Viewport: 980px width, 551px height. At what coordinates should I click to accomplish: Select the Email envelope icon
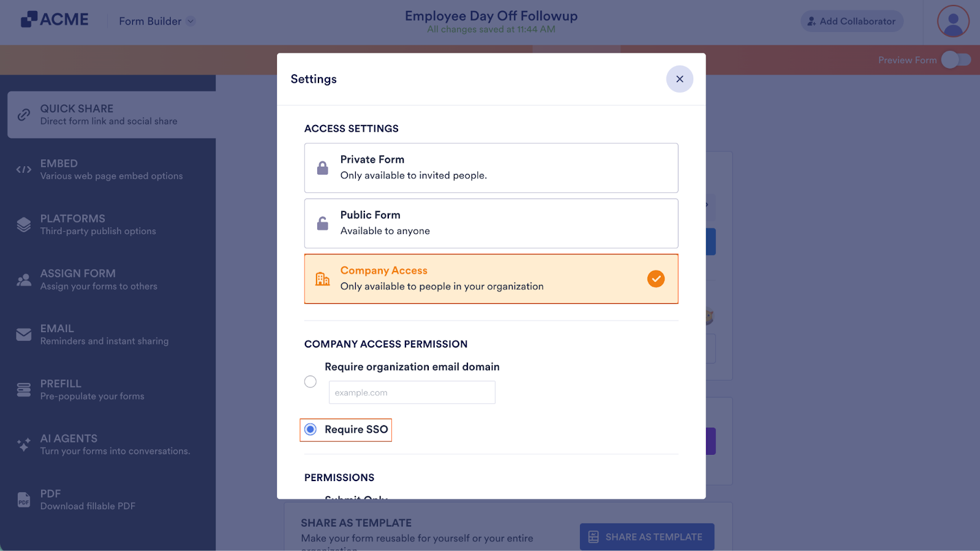click(x=23, y=334)
